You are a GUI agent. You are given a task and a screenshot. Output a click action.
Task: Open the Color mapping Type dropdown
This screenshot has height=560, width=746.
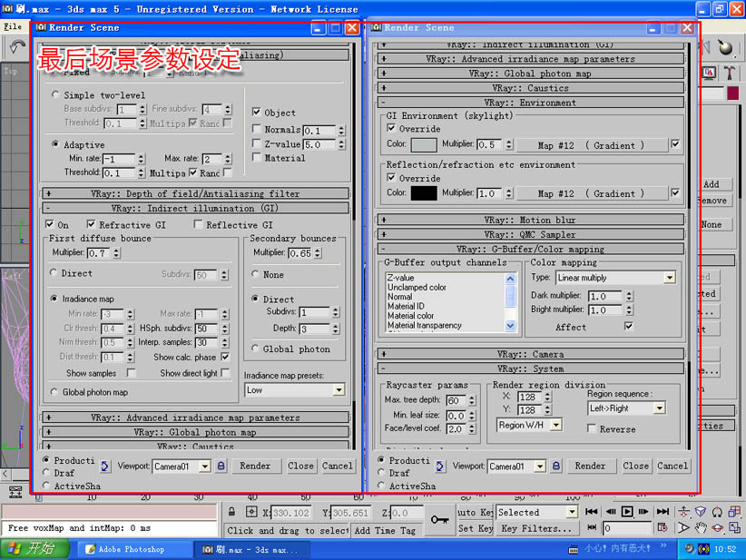pyautogui.click(x=670, y=278)
